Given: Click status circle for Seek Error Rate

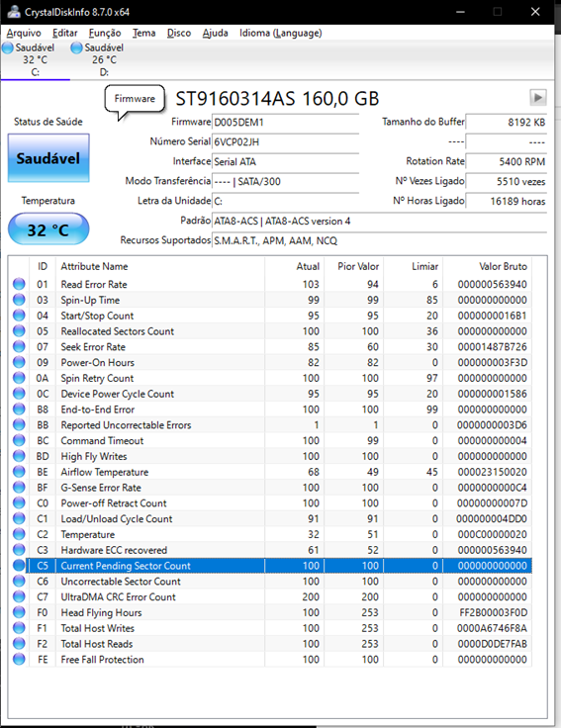Looking at the screenshot, I should click(x=19, y=346).
